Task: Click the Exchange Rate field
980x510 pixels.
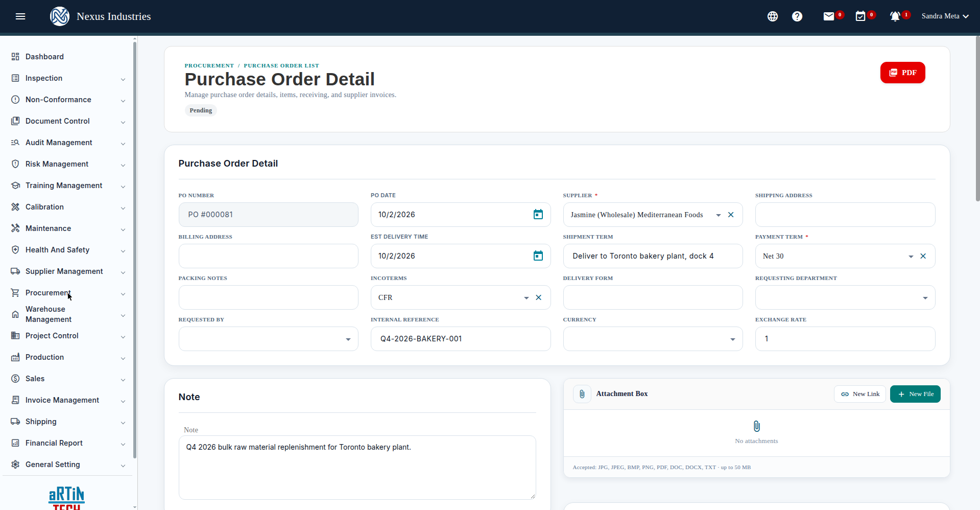Action: click(845, 339)
